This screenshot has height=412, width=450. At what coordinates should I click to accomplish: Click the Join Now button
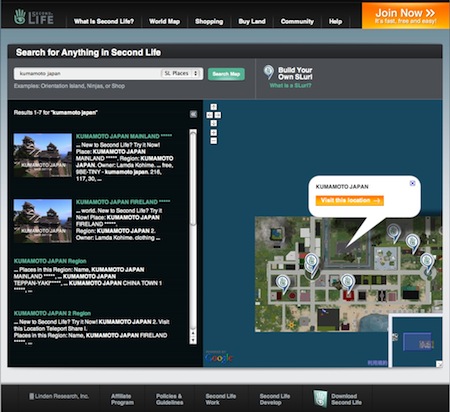[x=405, y=16]
